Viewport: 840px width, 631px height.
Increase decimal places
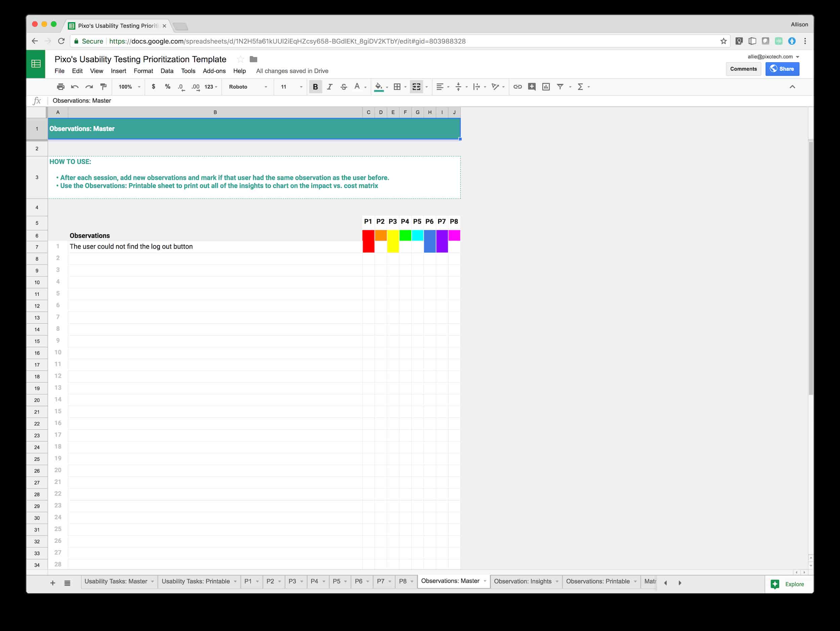tap(196, 87)
